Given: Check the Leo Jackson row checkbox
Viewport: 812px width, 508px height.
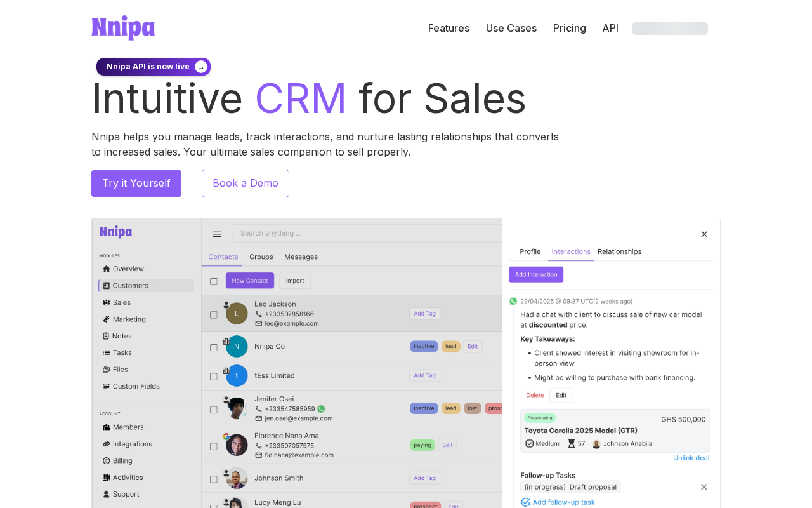Looking at the screenshot, I should point(214,314).
